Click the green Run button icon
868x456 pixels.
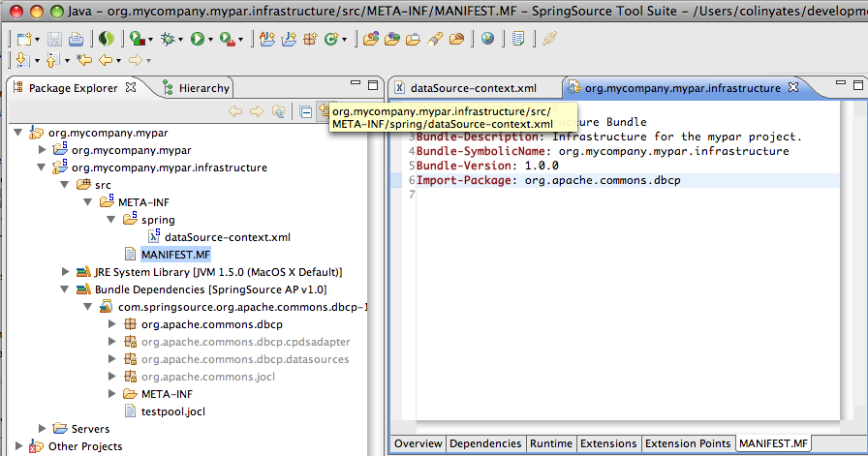tap(198, 38)
